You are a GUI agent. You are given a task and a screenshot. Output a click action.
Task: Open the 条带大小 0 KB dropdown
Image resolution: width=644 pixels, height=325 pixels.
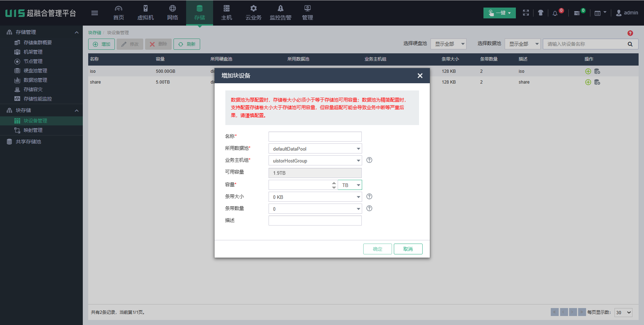coord(315,197)
